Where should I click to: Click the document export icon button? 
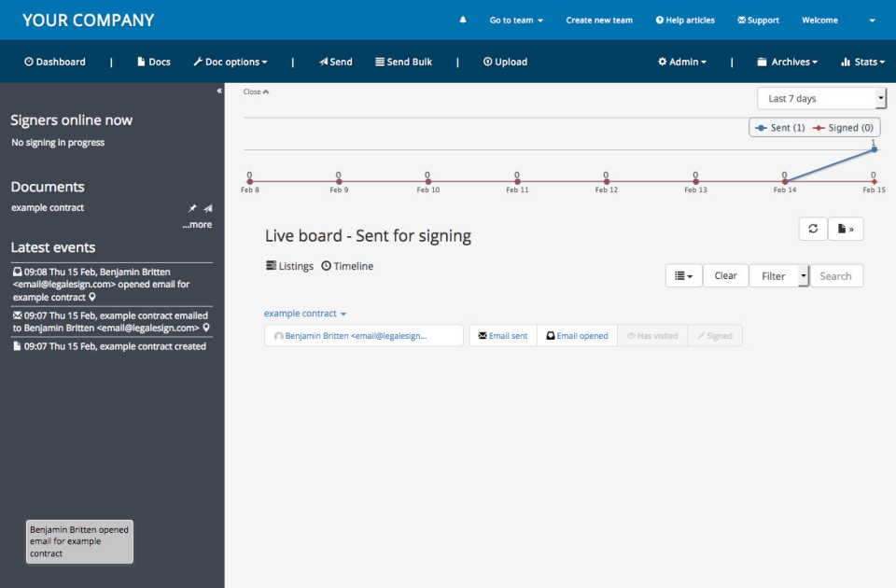click(x=846, y=229)
